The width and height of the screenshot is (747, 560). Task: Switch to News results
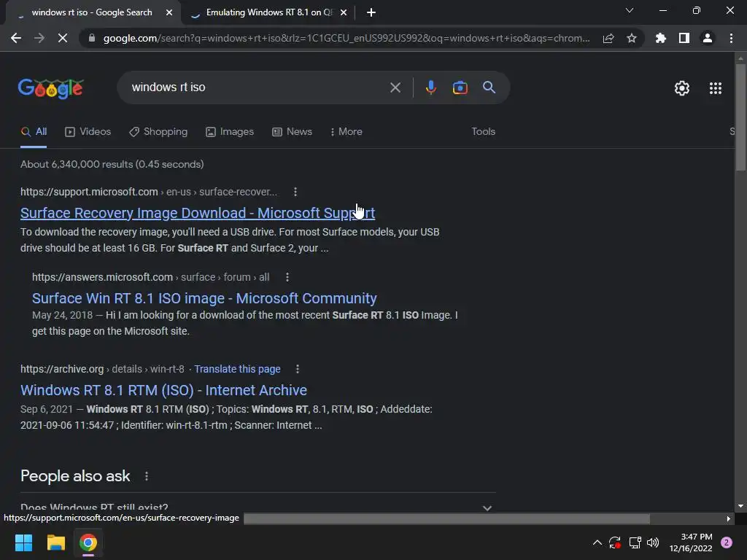[292, 132]
